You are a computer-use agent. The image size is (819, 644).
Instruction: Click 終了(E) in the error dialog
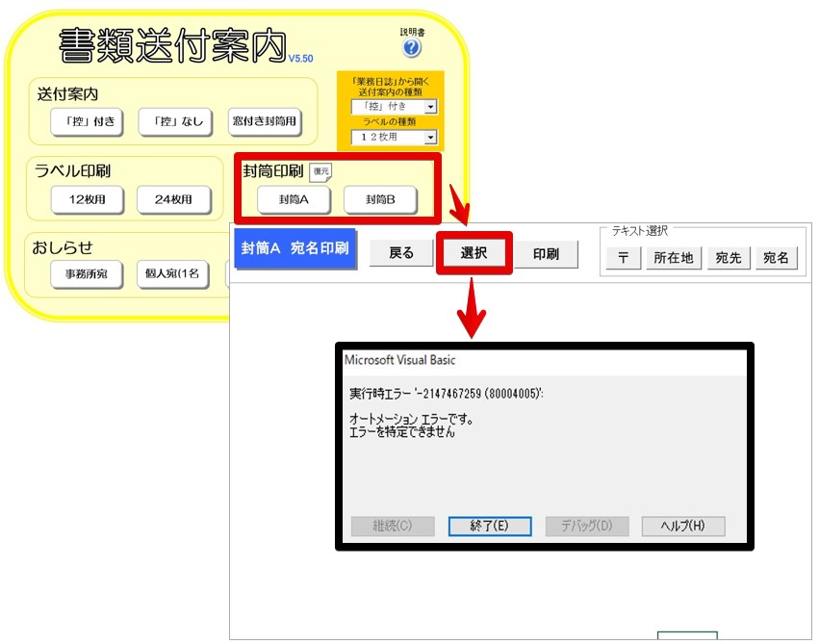tap(490, 526)
